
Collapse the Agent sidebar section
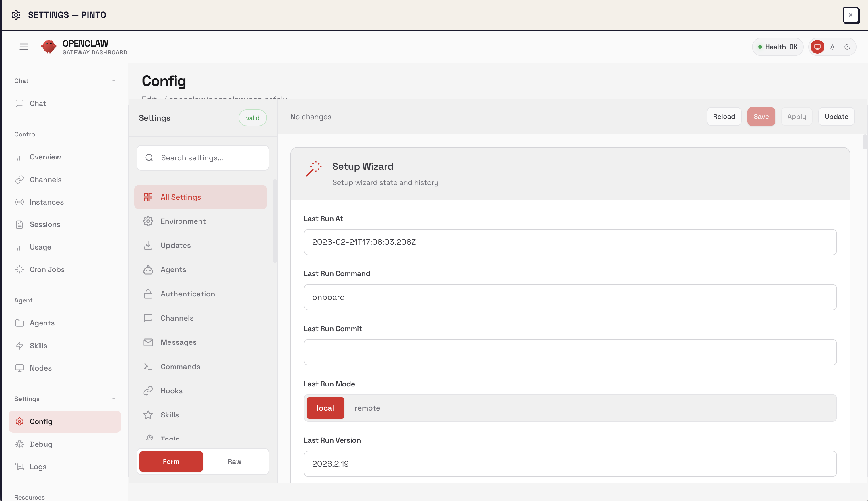pyautogui.click(x=113, y=300)
